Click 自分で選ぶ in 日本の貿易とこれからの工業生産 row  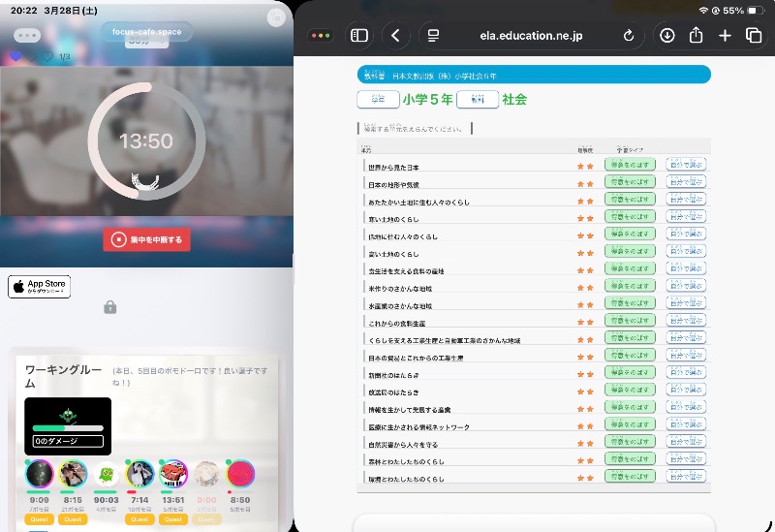686,355
